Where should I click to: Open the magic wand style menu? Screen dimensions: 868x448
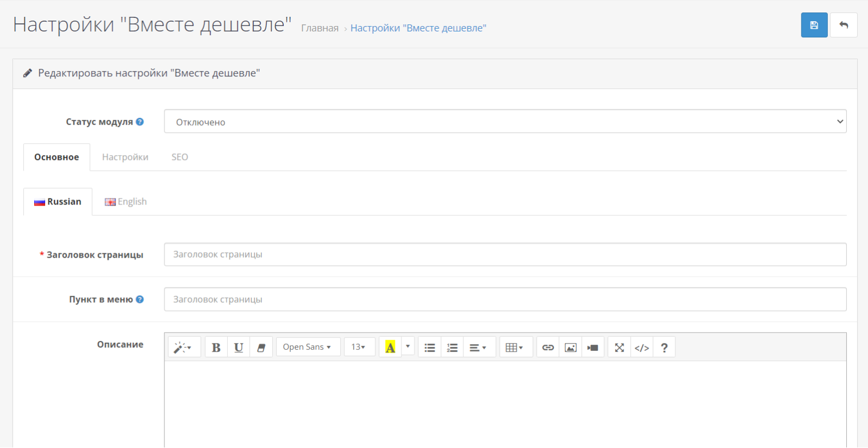[184, 348]
